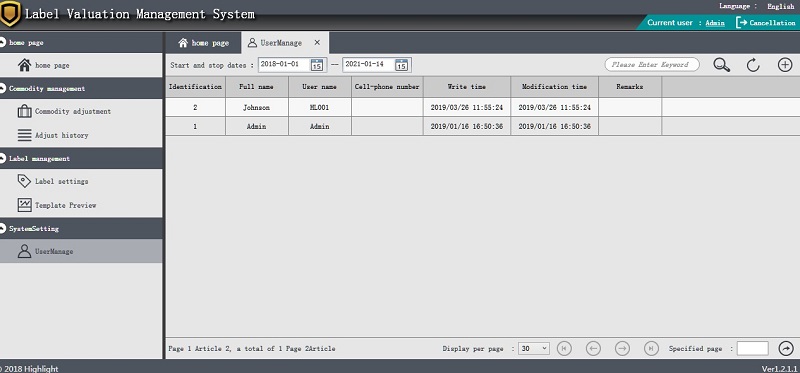Click modification time 2019/01/16 16:50:36

pos(555,126)
